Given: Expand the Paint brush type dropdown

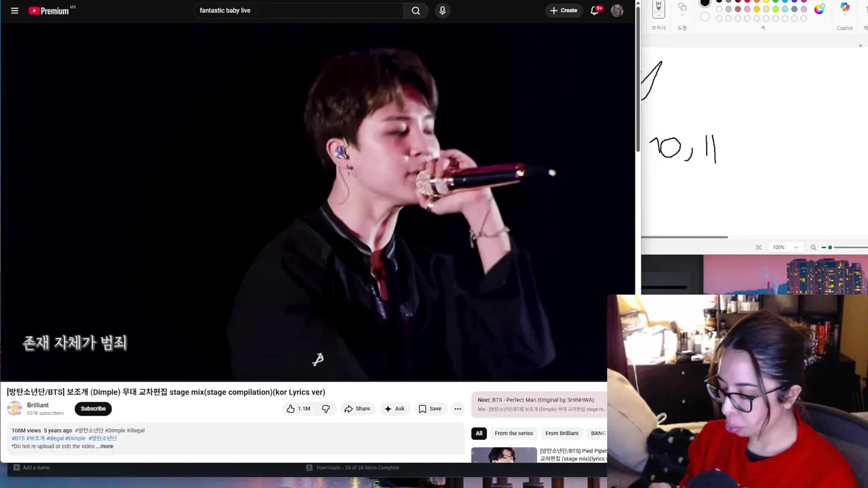Looking at the screenshot, I should coord(658,16).
